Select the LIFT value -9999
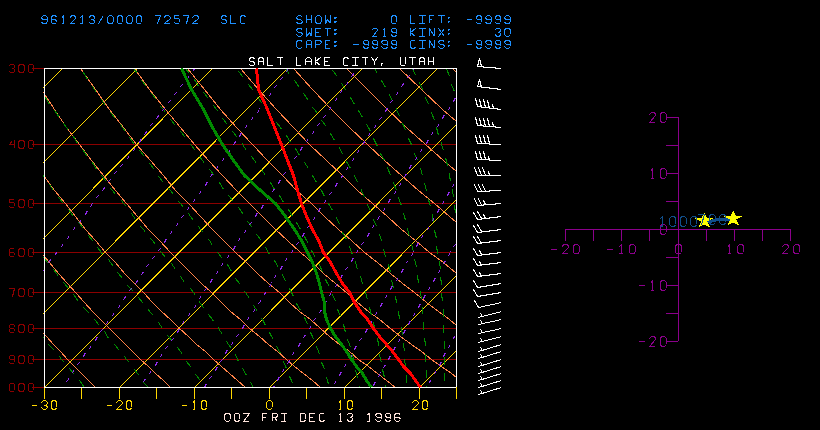Screen dimensions: 820x430 [x=488, y=20]
